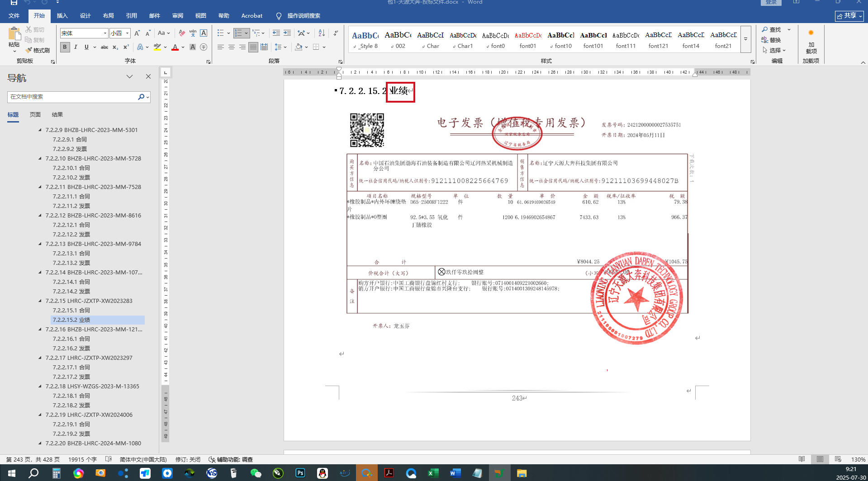Switch to the Pages (页面) navigation tab
The width and height of the screenshot is (868, 481).
pos(35,115)
